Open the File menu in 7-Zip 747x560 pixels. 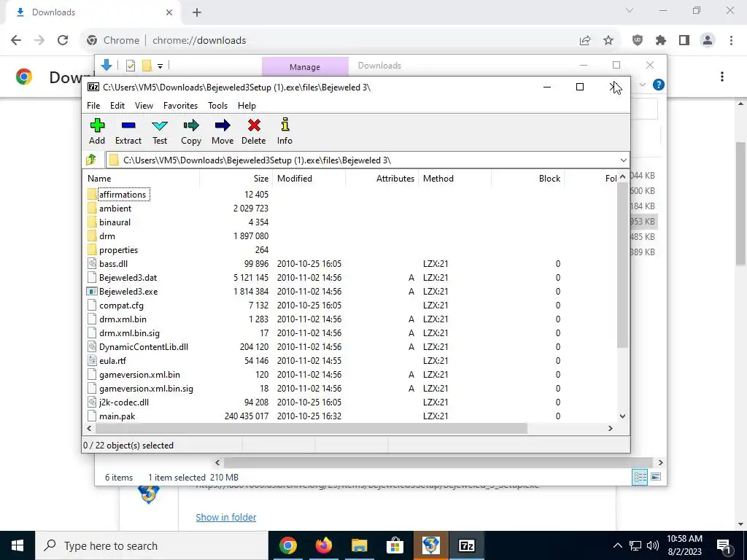click(x=93, y=106)
